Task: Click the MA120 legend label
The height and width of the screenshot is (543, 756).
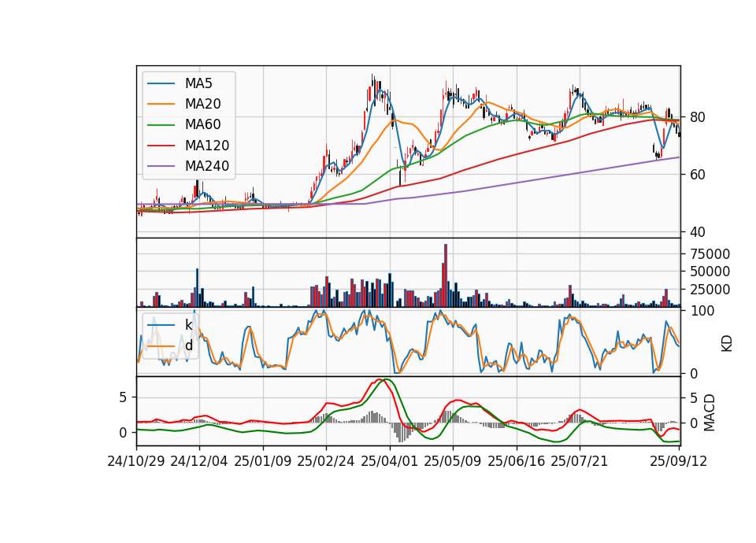Action: coord(207,146)
